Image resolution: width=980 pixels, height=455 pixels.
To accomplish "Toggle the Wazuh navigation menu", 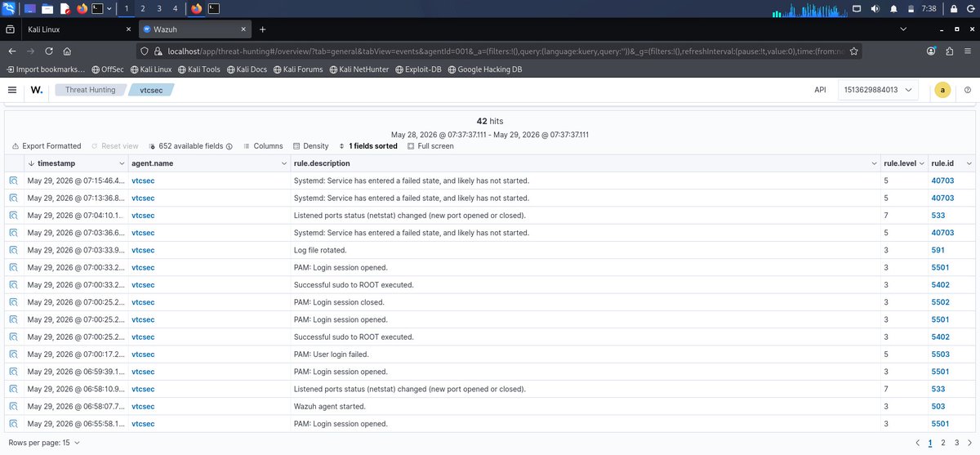I will [x=11, y=90].
